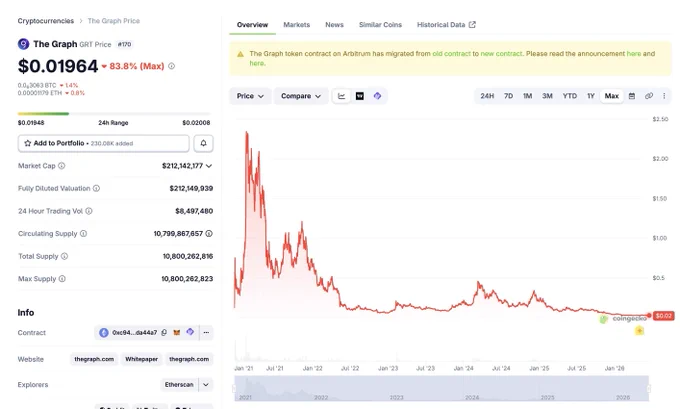Select the 1Y time range

(x=591, y=96)
